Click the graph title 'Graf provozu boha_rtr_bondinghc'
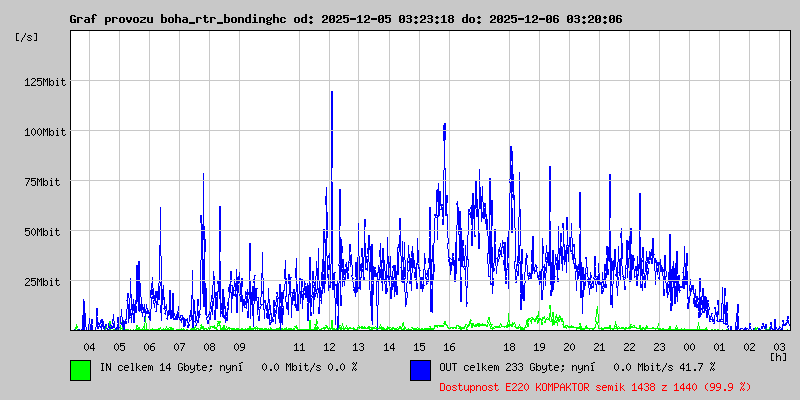Screen dimensions: 800x400 click(178, 19)
